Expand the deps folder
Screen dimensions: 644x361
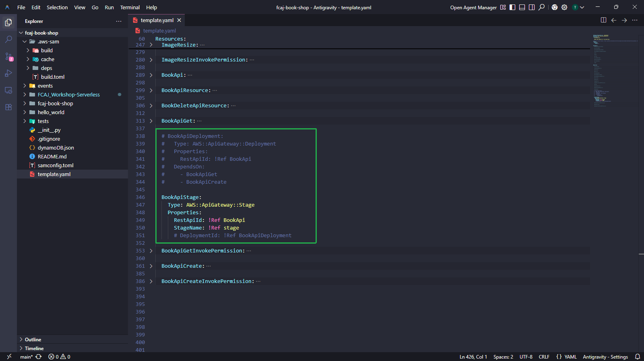pyautogui.click(x=28, y=68)
